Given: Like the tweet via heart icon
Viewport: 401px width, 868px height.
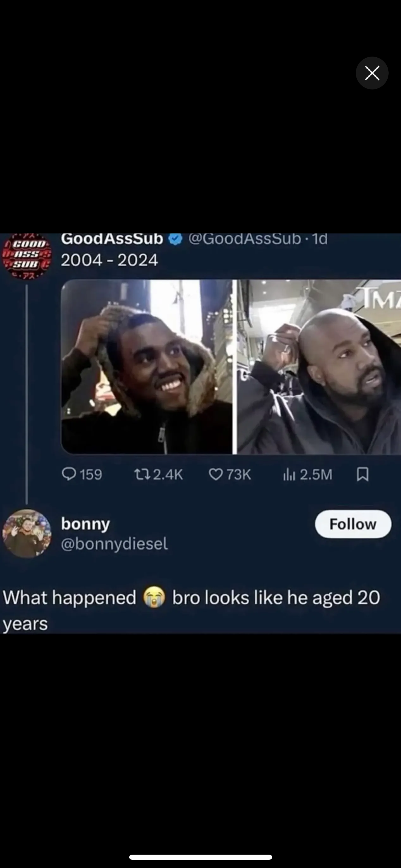Looking at the screenshot, I should click(x=216, y=474).
